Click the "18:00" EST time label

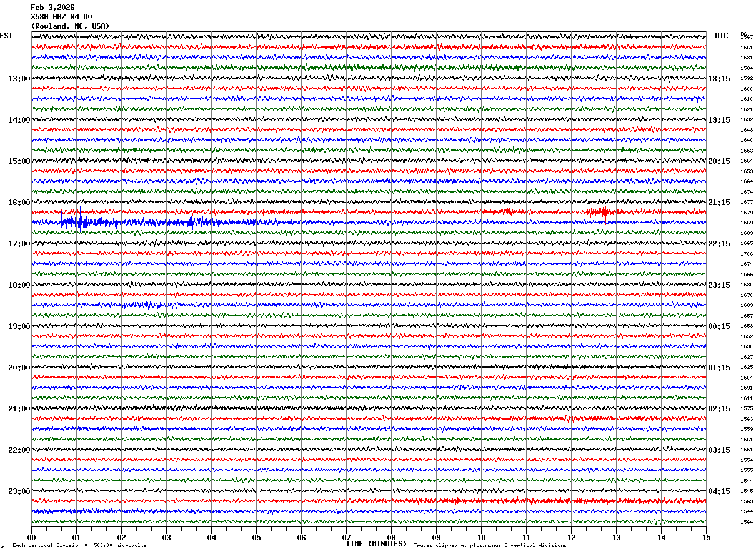(19, 285)
